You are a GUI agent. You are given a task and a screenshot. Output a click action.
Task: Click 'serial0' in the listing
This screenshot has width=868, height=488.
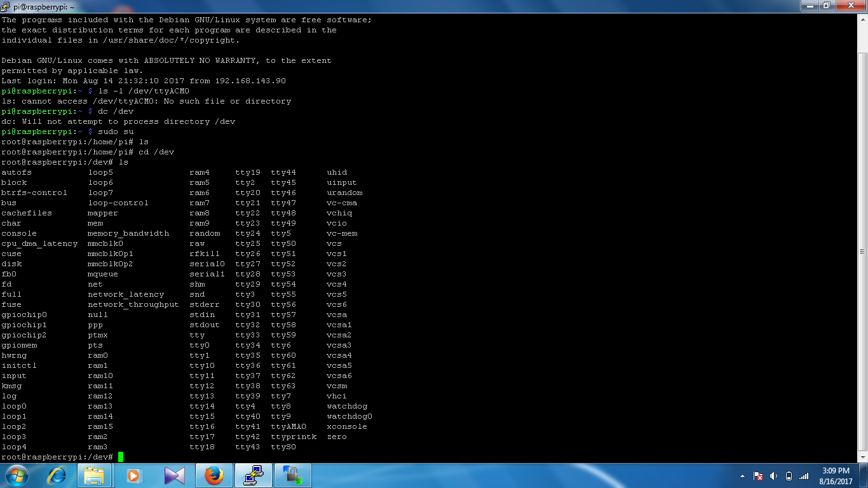[207, 264]
